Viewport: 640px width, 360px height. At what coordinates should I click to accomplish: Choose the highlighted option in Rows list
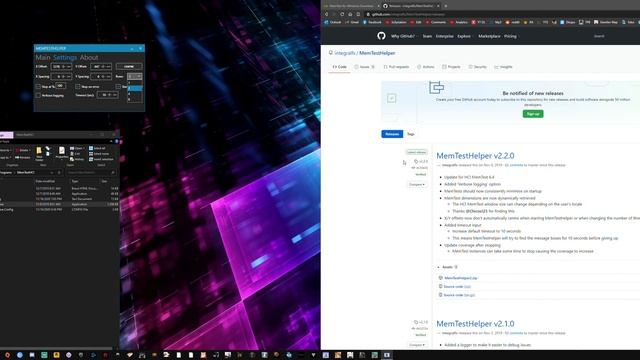(x=135, y=88)
